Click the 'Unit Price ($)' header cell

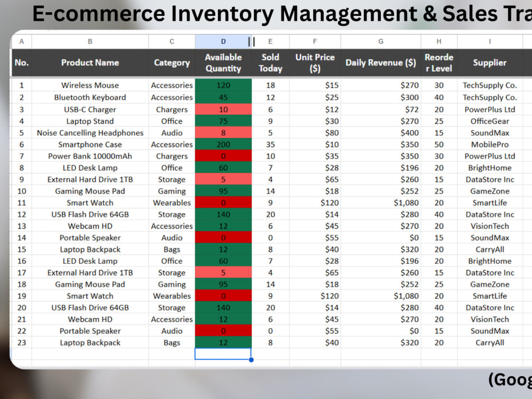point(315,63)
